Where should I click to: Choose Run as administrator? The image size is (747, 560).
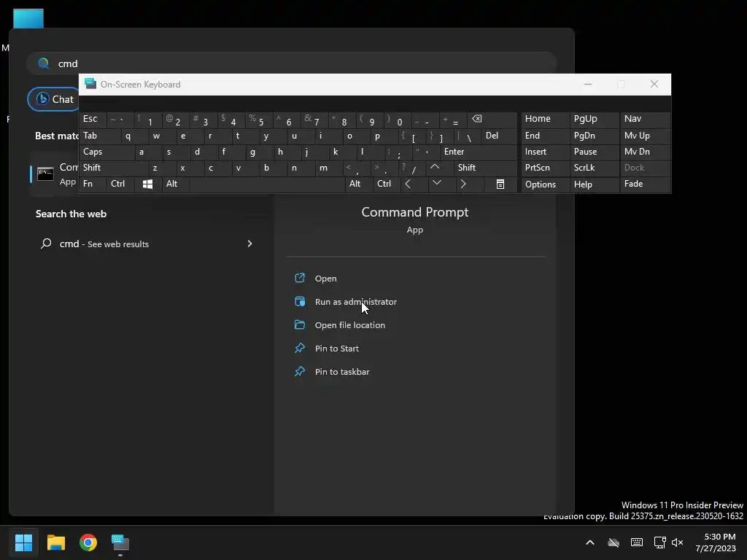(355, 302)
